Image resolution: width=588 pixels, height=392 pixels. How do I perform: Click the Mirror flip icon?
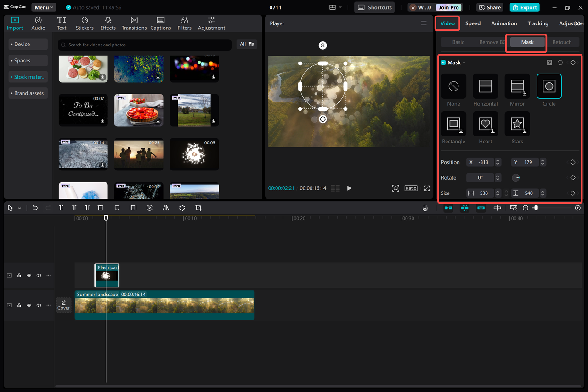(166, 208)
